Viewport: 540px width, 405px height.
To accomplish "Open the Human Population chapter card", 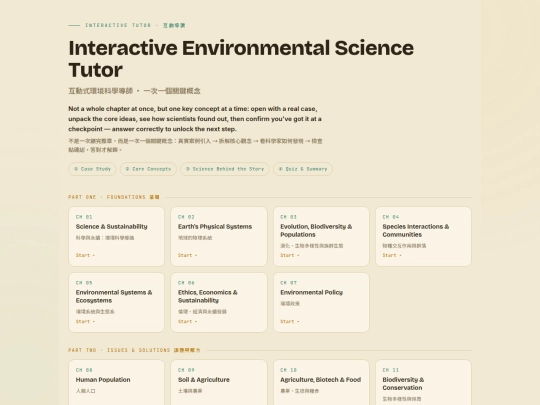I will [116, 382].
